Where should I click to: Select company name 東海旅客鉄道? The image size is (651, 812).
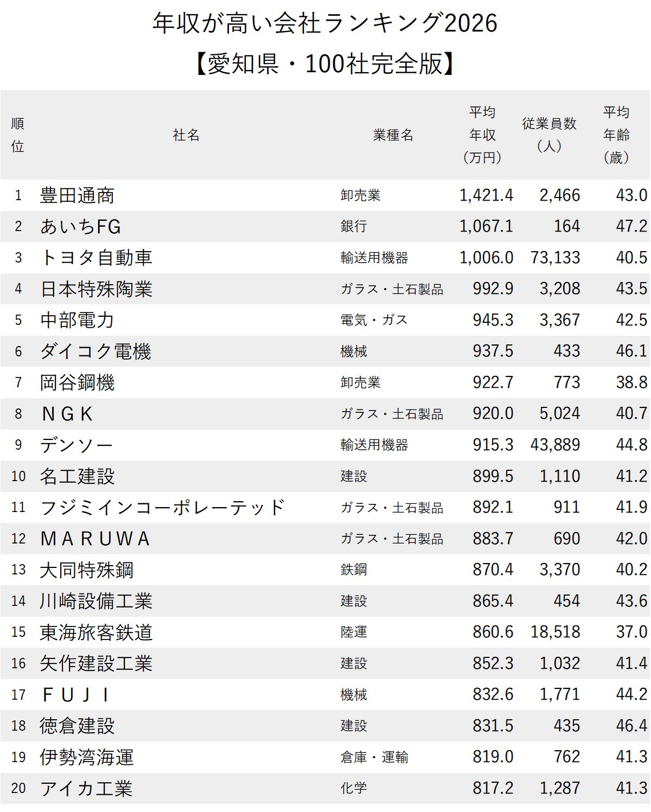click(96, 632)
